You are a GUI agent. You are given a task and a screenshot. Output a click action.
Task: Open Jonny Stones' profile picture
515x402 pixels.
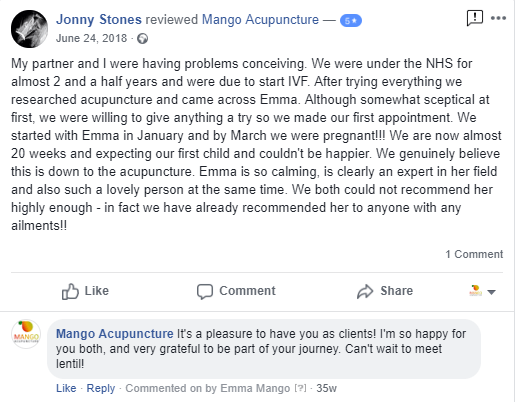pos(29,29)
